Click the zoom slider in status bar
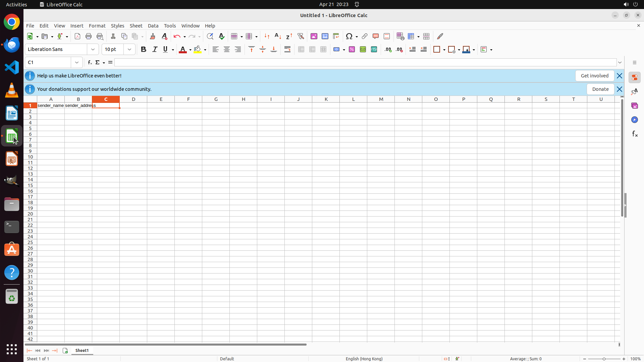 tap(604, 359)
